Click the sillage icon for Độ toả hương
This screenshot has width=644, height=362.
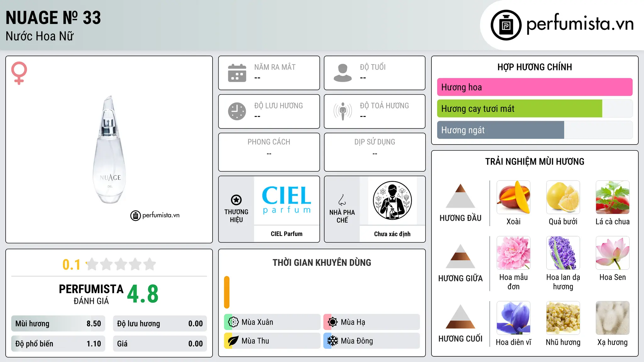click(x=343, y=111)
